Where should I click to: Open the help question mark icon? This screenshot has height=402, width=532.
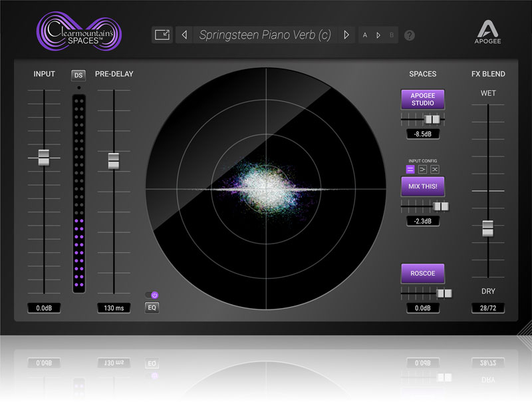click(x=410, y=35)
